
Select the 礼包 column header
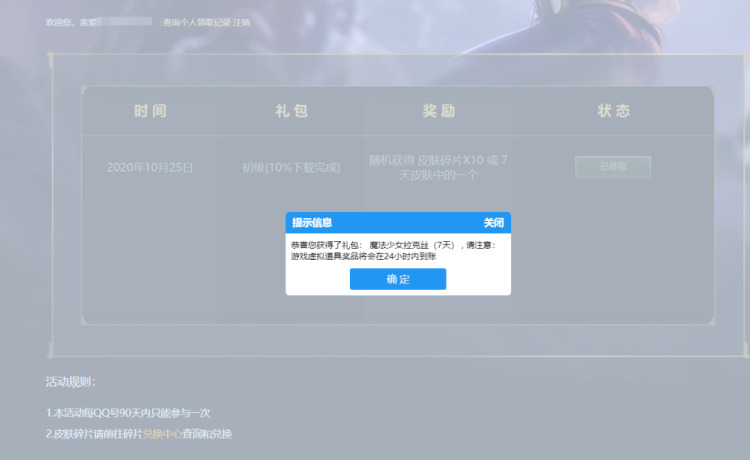tap(292, 111)
